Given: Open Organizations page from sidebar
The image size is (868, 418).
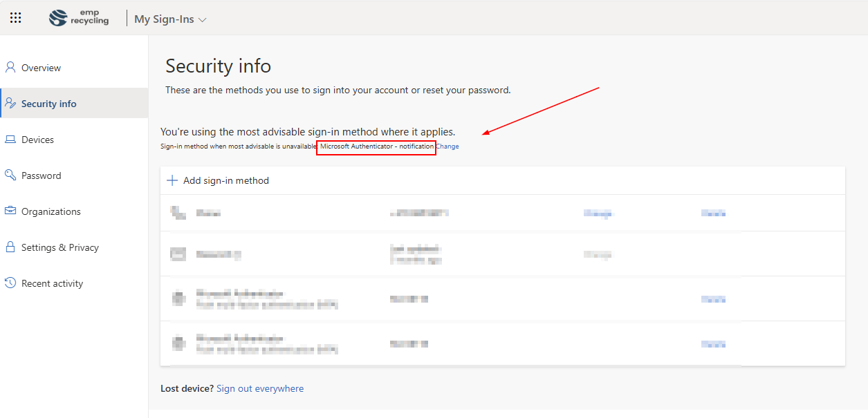Looking at the screenshot, I should coord(50,211).
